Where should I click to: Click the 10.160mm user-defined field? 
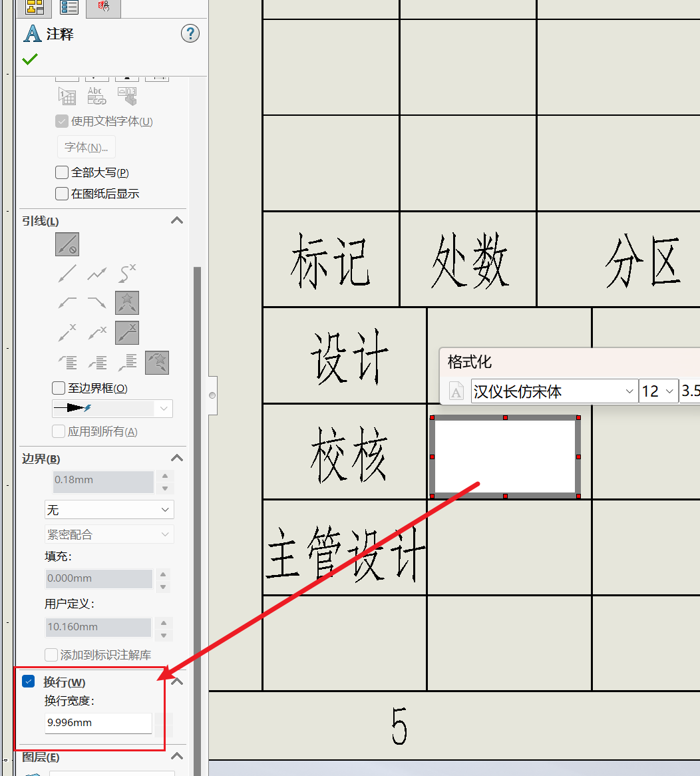click(98, 627)
